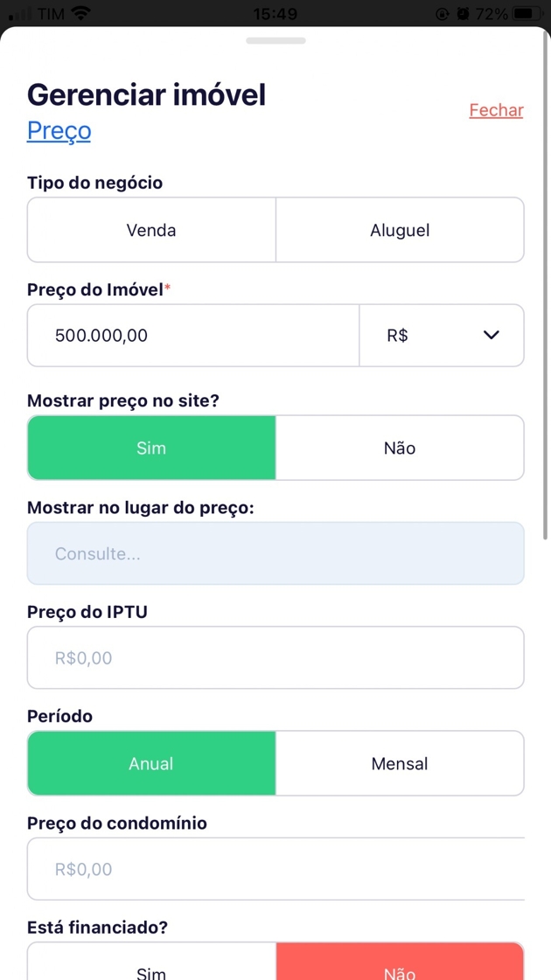The width and height of the screenshot is (551, 980).
Task: Tap the alarm clock status icon
Action: pyautogui.click(x=462, y=14)
